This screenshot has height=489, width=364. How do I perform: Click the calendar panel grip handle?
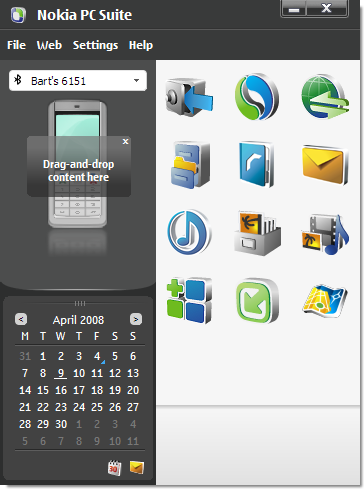tap(80, 303)
